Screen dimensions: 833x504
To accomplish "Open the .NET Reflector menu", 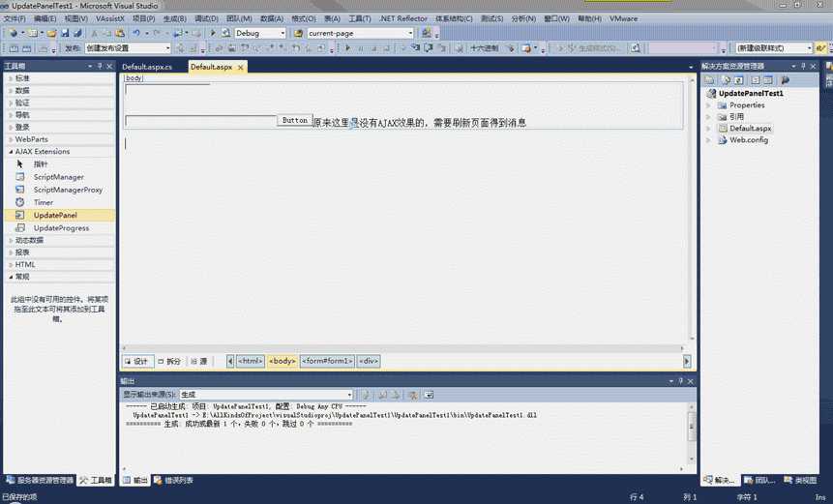I will (403, 18).
